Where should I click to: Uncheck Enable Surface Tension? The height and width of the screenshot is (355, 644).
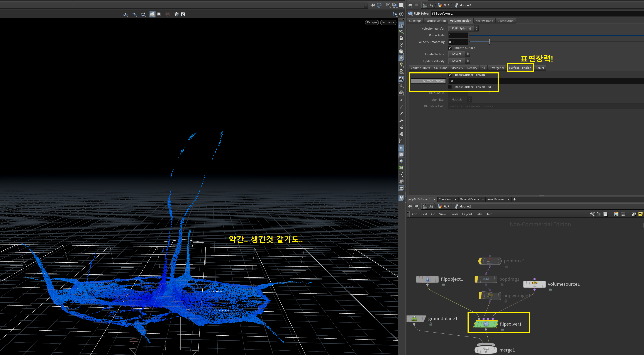tap(450, 75)
